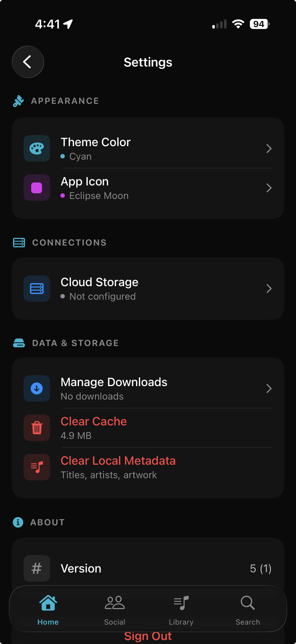Screen dimensions: 296x644
Task: Tap the purple App Icon square
Action: click(x=37, y=188)
